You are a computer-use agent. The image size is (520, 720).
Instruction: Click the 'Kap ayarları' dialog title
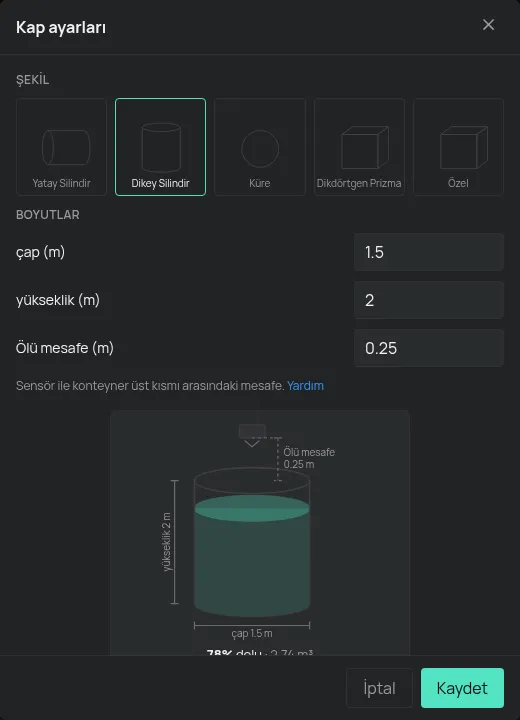tap(61, 28)
